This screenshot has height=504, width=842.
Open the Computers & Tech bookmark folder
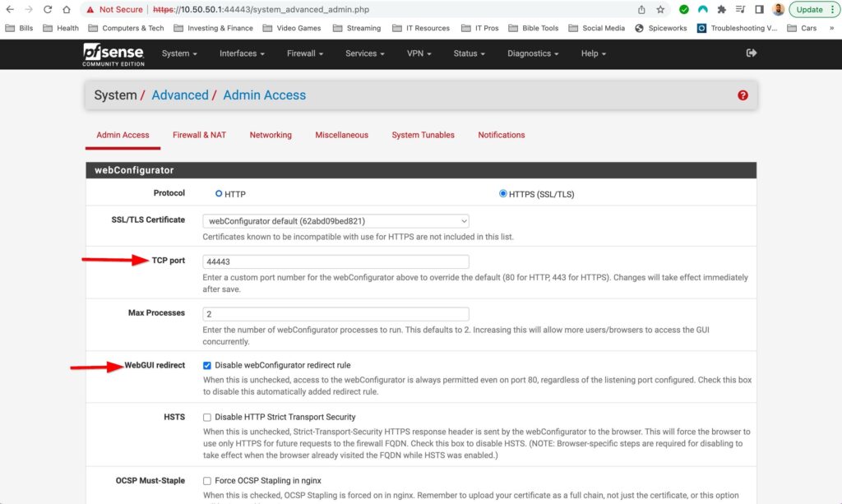click(126, 28)
